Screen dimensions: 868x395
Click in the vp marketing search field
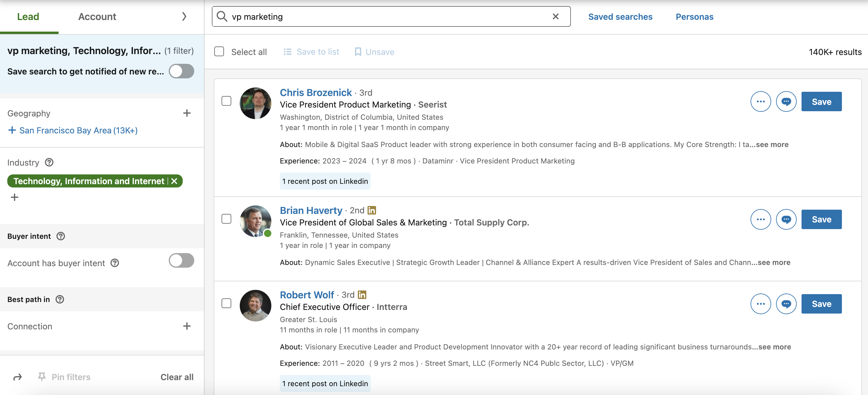[391, 16]
